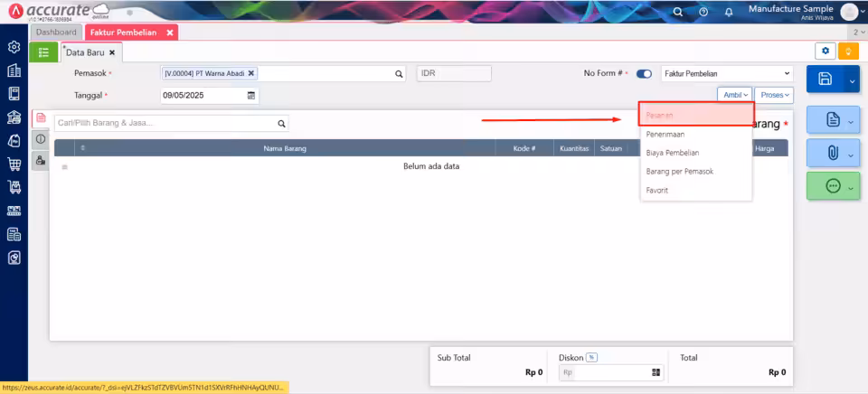Click the paperclip attachment icon button
868x394 pixels.
[x=833, y=154]
